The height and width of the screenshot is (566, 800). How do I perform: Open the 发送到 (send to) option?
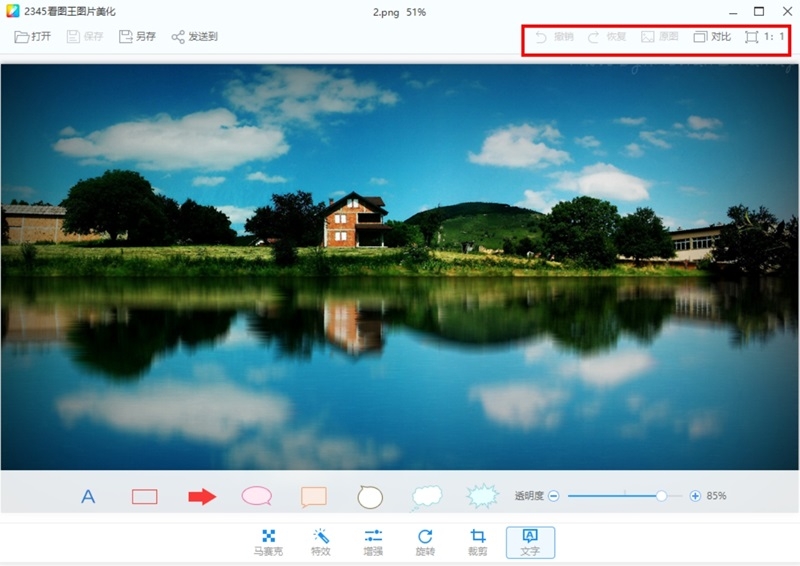[194, 37]
